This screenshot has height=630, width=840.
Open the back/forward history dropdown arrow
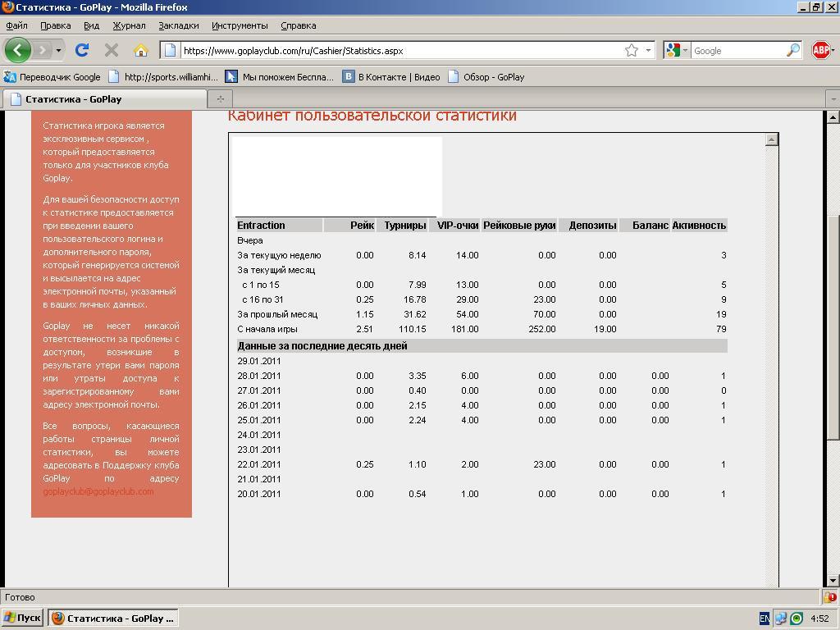(x=58, y=50)
